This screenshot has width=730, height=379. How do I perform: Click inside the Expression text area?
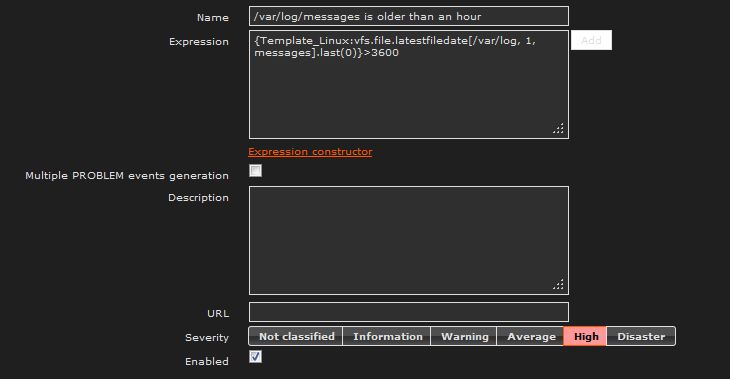409,85
